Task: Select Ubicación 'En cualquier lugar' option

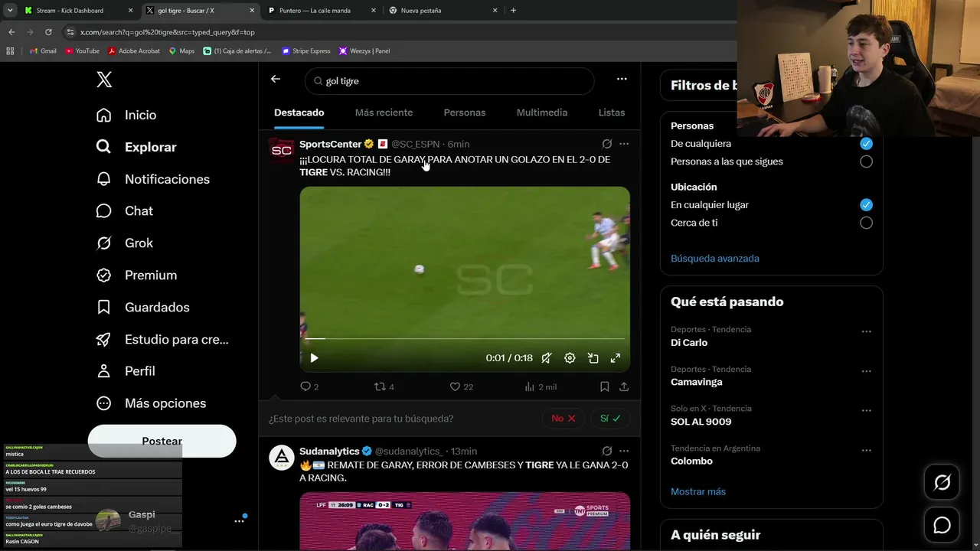Action: 866,204
